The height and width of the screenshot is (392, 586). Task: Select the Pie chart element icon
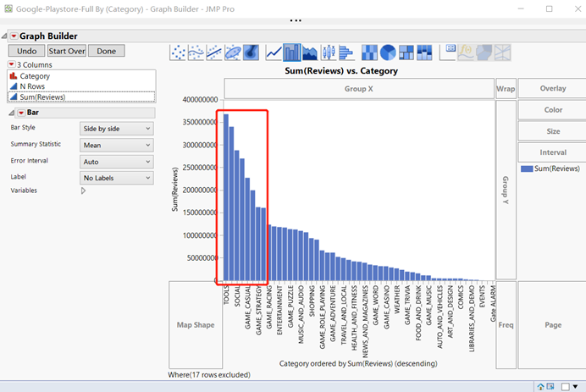click(388, 52)
